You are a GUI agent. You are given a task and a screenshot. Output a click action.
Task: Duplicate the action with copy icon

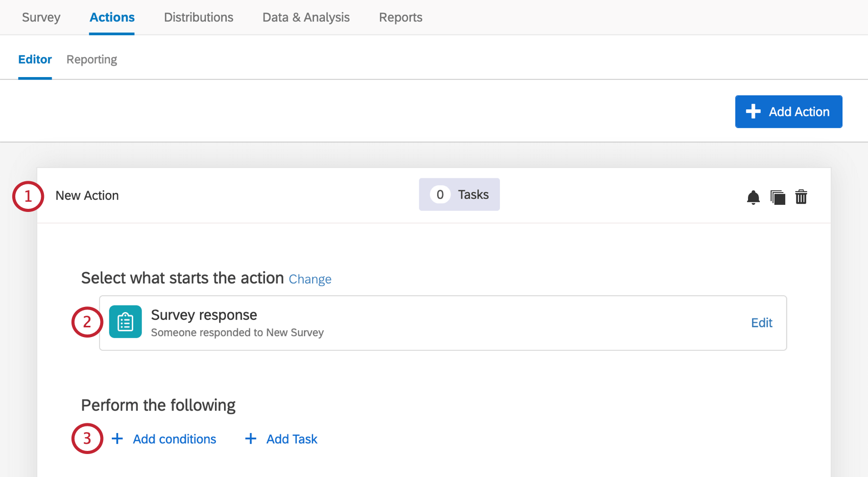[x=778, y=197]
